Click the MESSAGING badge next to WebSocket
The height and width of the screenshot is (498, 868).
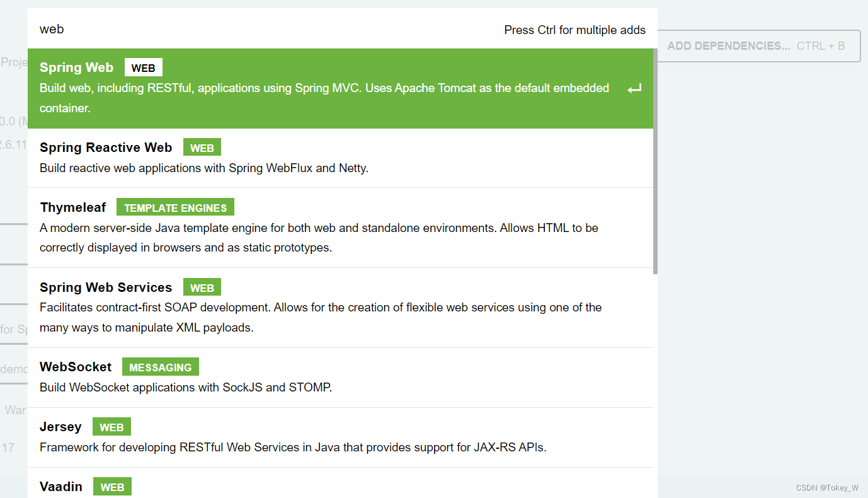[160, 366]
